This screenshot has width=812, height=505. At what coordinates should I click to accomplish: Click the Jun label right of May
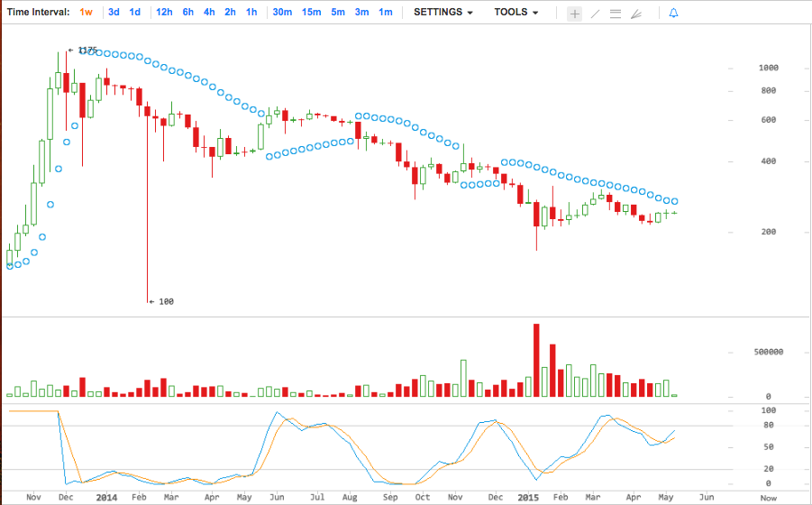click(707, 497)
